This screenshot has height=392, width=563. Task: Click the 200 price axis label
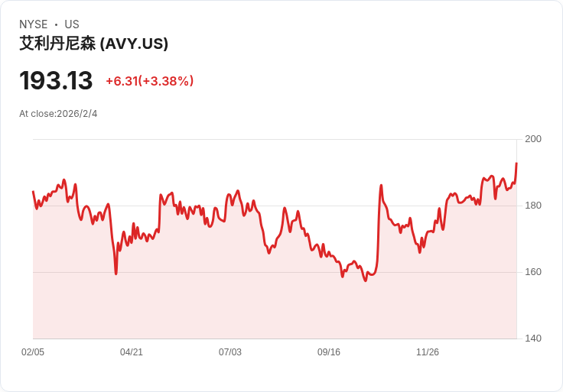(x=533, y=139)
